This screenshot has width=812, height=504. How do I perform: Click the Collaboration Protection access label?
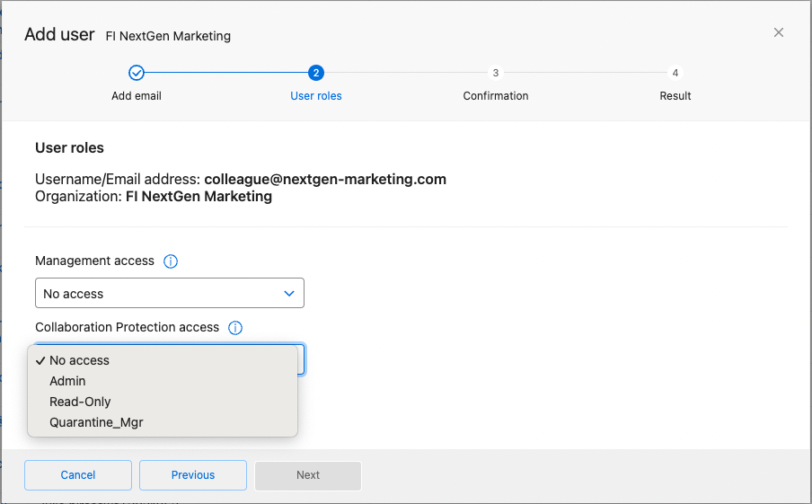(128, 327)
